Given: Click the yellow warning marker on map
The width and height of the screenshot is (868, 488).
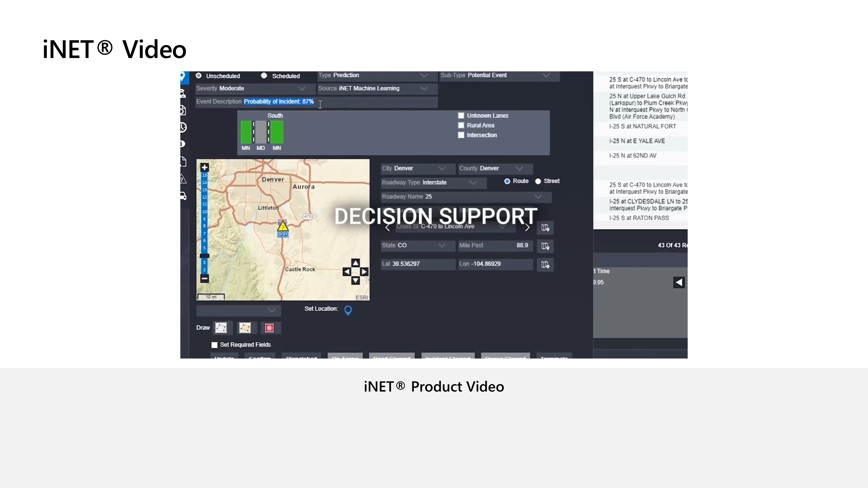Looking at the screenshot, I should tap(283, 226).
